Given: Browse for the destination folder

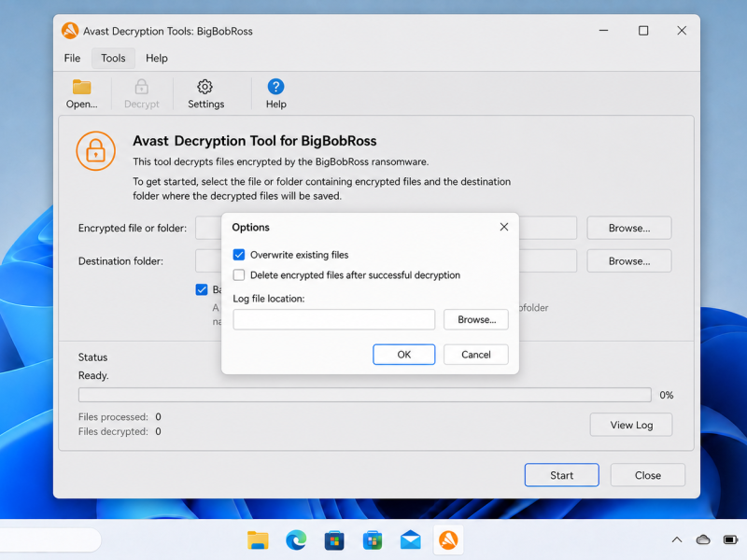Looking at the screenshot, I should click(629, 261).
